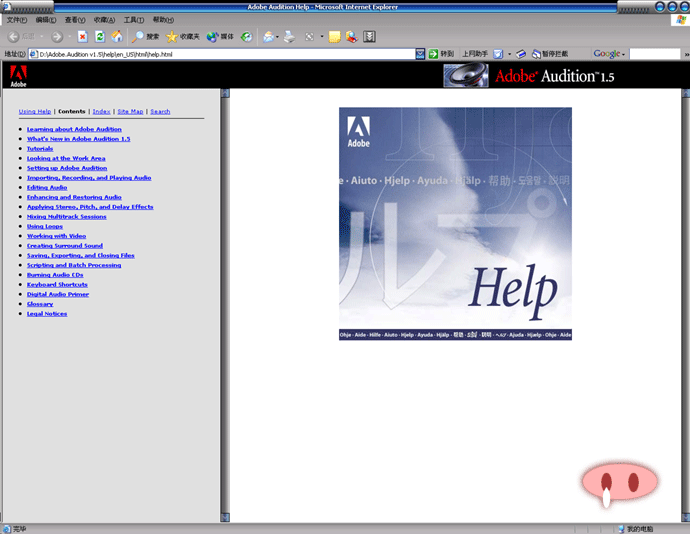
Task: Click the address bar URL field
Action: [x=222, y=54]
